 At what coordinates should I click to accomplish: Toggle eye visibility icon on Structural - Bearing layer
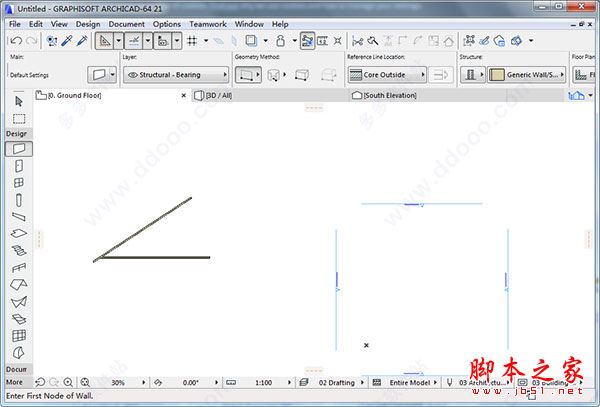coord(132,75)
